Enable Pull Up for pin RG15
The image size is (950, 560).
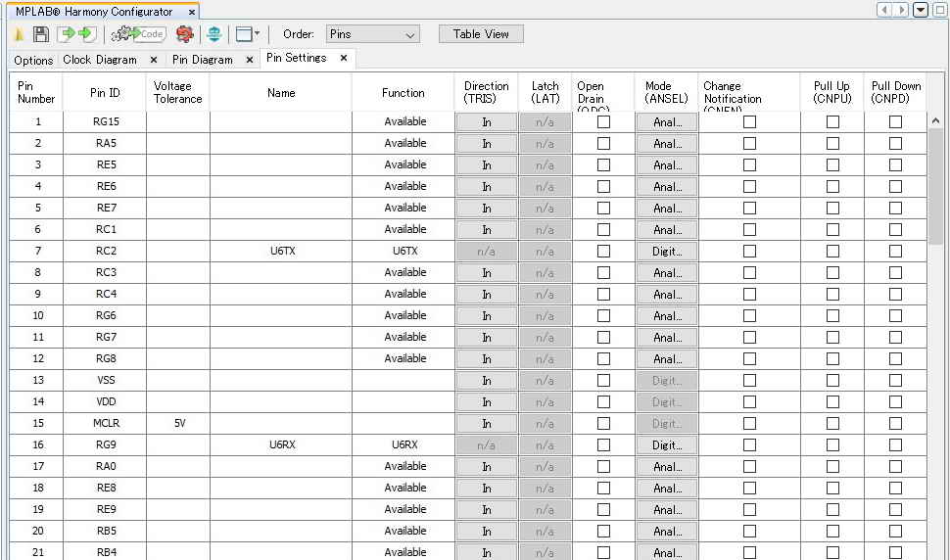[x=832, y=122]
